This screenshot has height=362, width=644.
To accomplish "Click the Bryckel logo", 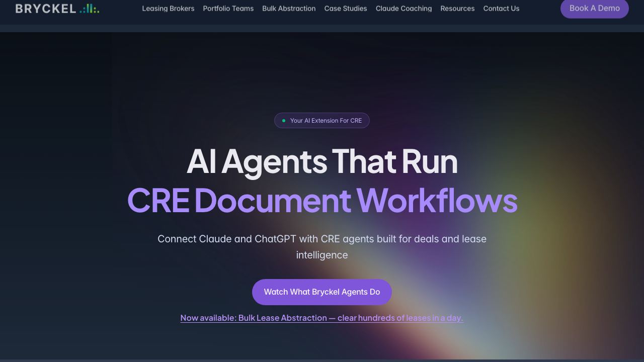I will click(x=57, y=9).
